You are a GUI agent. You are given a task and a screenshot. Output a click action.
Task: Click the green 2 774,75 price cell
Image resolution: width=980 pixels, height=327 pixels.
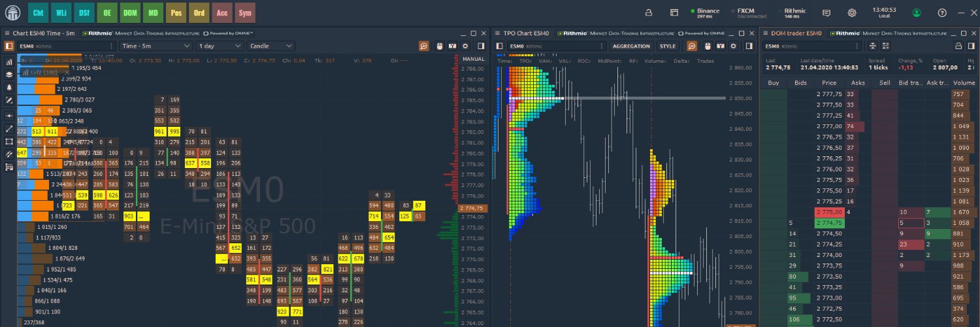point(829,223)
